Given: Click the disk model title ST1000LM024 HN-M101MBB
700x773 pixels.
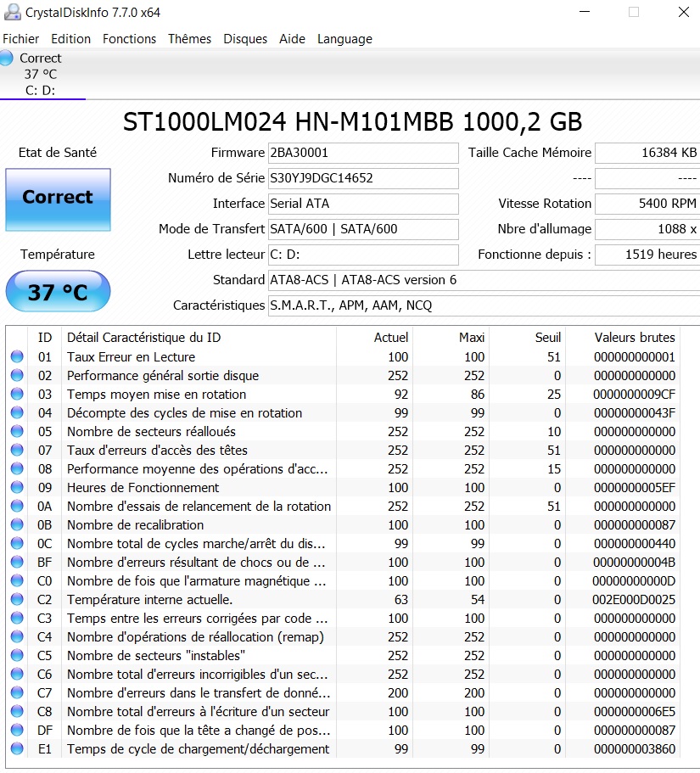Looking at the screenshot, I should pyautogui.click(x=288, y=122).
